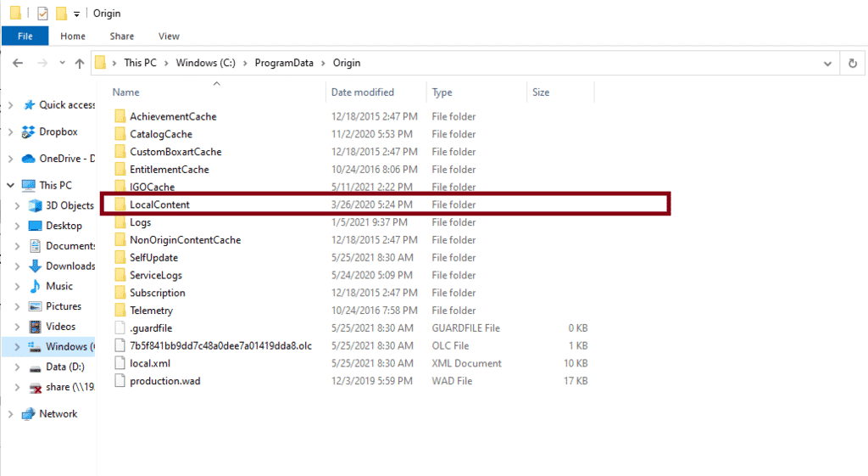Image resolution: width=868 pixels, height=476 pixels.
Task: Click the XML Document type cell
Action: (467, 363)
